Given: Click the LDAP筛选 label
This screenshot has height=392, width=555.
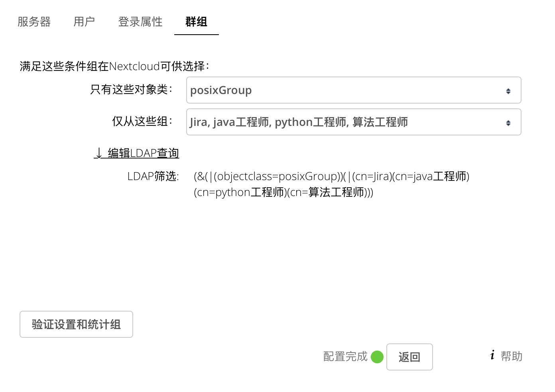Looking at the screenshot, I should click(153, 176).
